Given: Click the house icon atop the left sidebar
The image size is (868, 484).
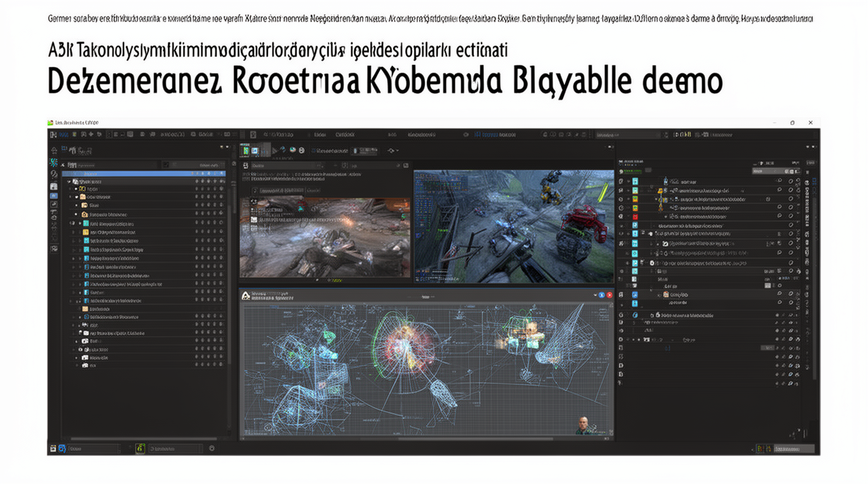Looking at the screenshot, I should click(x=54, y=150).
